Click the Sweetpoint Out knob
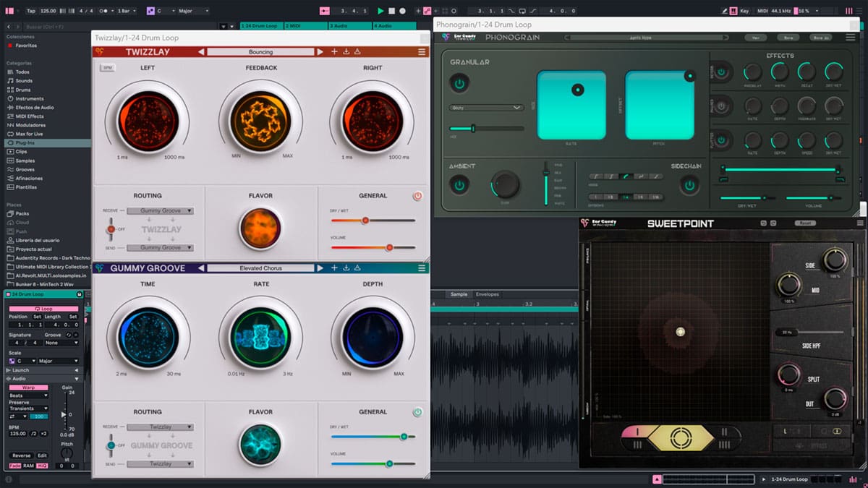Image resolution: width=868 pixels, height=488 pixels. point(834,399)
